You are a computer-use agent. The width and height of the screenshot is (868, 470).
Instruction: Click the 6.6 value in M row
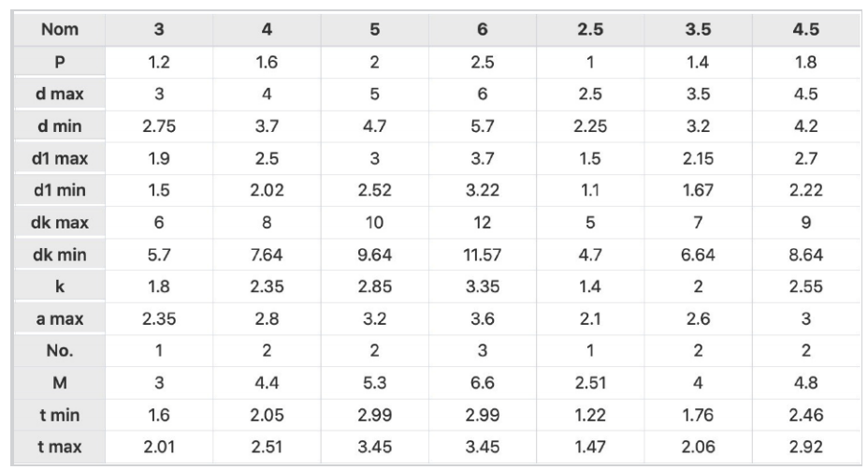tap(482, 383)
